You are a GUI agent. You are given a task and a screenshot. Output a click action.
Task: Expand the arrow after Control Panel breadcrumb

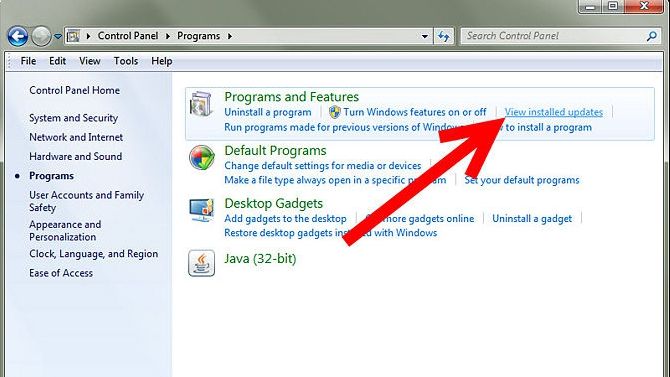[x=168, y=36]
